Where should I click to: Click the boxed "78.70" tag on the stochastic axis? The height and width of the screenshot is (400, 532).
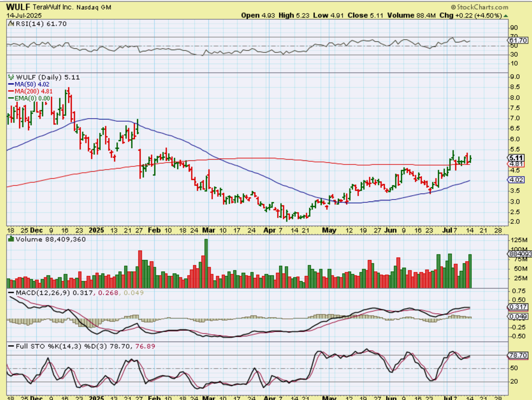tap(518, 355)
